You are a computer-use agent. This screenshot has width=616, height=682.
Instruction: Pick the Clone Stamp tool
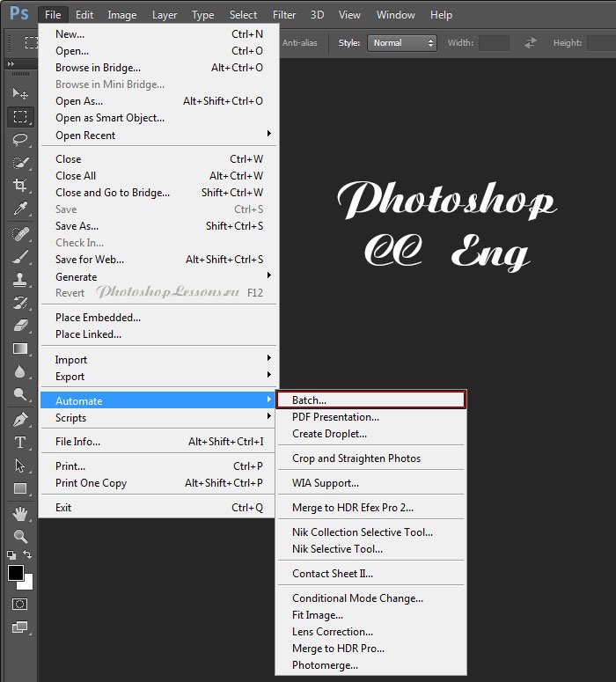[x=19, y=280]
